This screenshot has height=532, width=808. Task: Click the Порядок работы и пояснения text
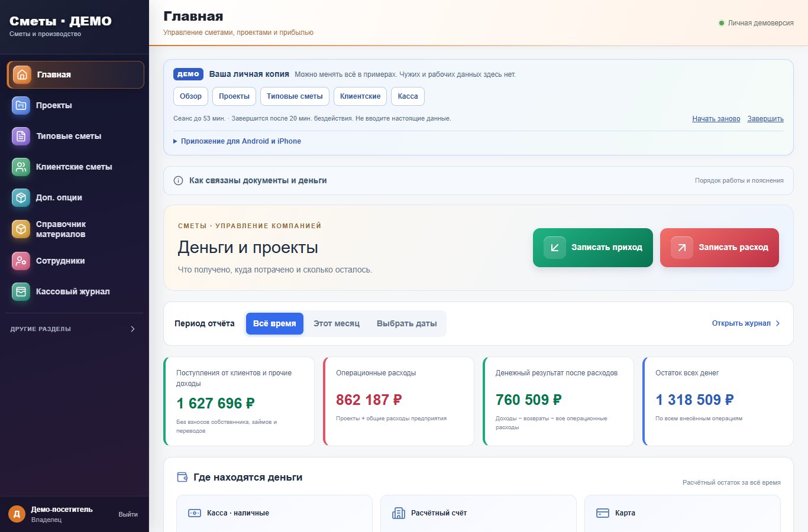(739, 180)
